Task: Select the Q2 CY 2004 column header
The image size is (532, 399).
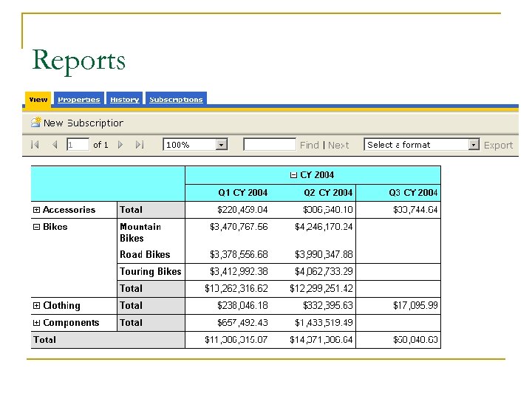Action: click(x=328, y=193)
